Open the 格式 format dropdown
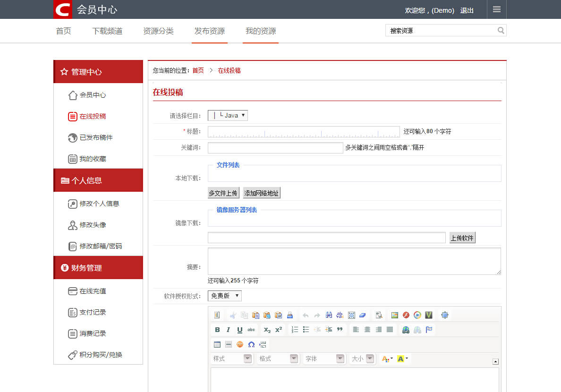Screen dimensions: 561x392 pyautogui.click(x=278, y=359)
